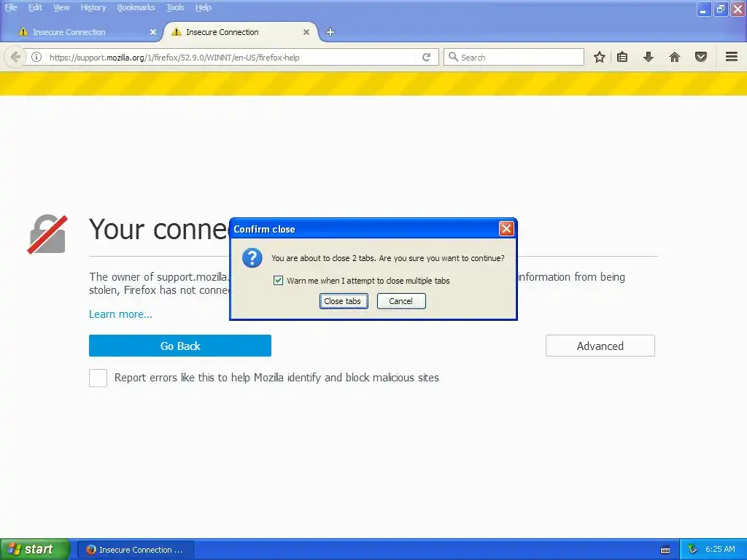Close the active Insecure Connection tab
The image size is (747, 560).
(306, 32)
